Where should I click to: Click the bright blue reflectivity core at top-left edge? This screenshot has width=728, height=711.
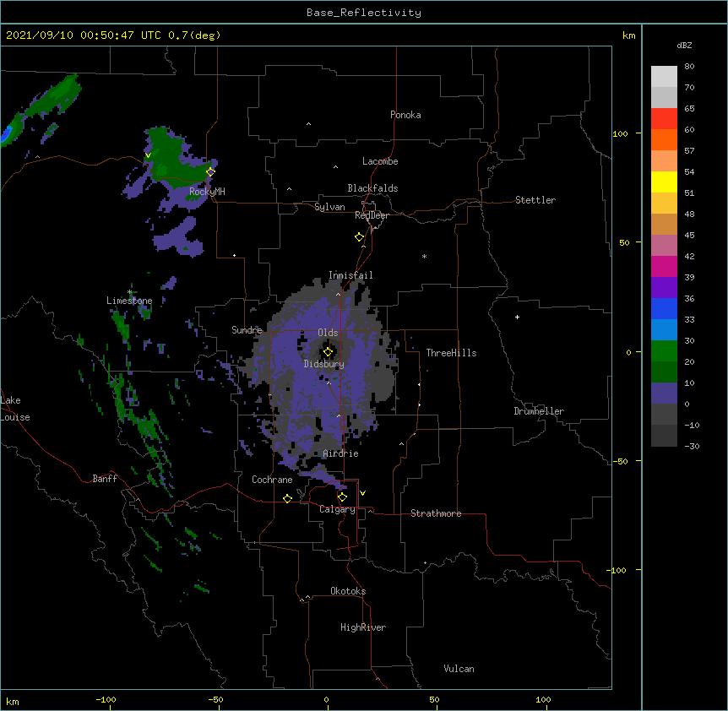6,133
